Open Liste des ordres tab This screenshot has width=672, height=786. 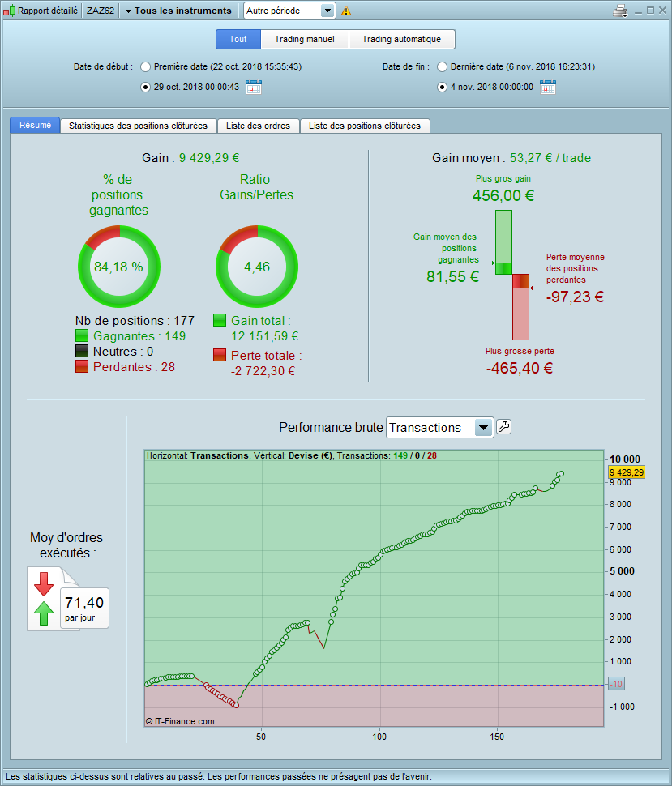258,126
